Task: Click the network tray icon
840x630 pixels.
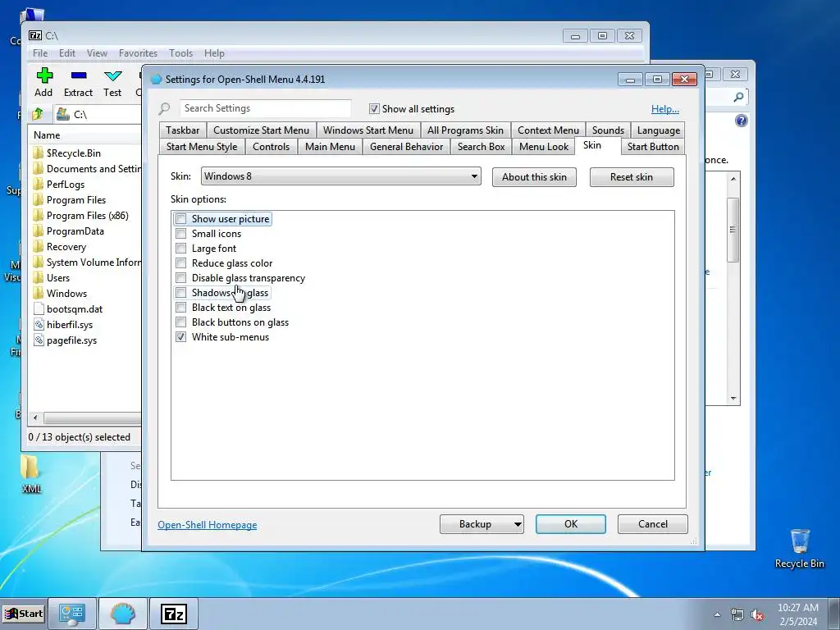Action: 737,614
